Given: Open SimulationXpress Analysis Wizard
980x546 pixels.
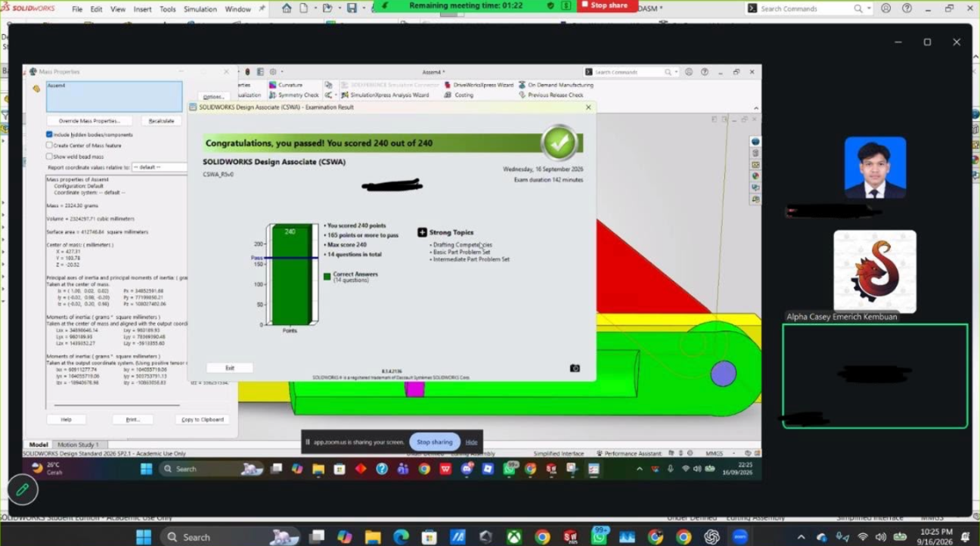Looking at the screenshot, I should [x=384, y=95].
